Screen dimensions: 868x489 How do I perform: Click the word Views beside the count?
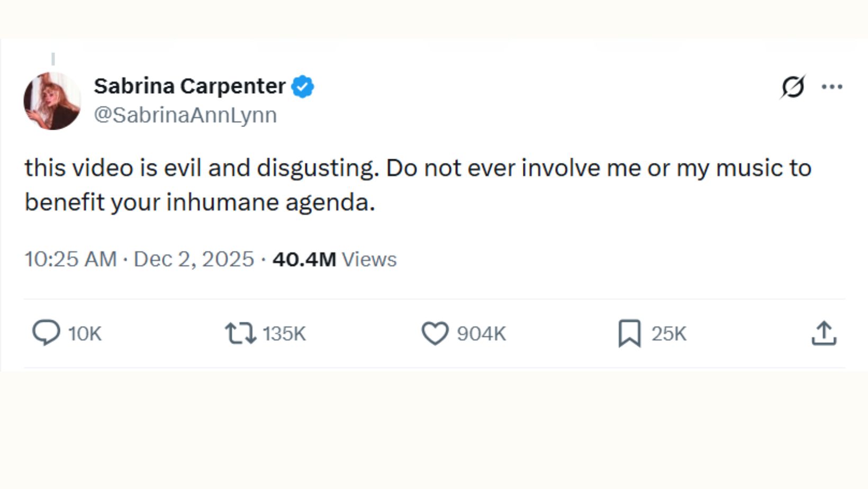[369, 259]
